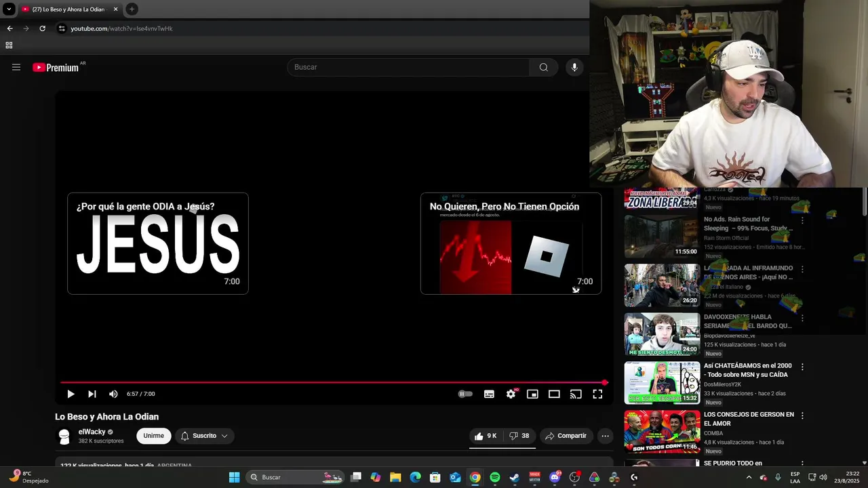Screen dimensions: 868x488
Task: Open more actions under the video
Action: [x=605, y=436]
